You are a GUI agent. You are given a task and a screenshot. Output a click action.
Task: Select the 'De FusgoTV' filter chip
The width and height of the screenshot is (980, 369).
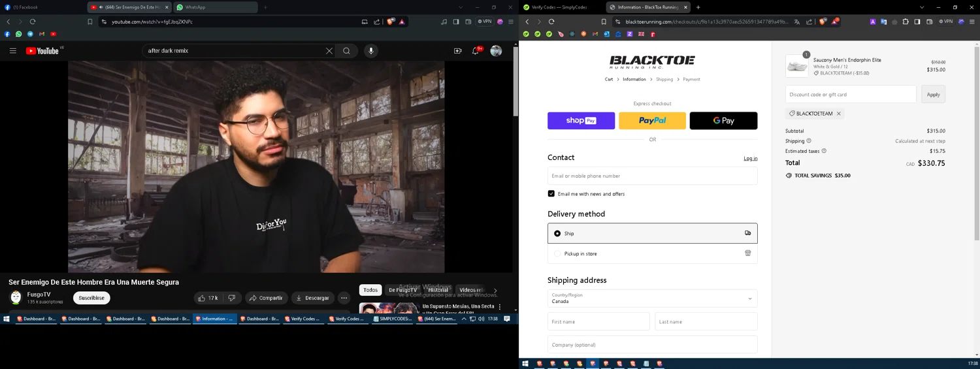click(x=402, y=290)
